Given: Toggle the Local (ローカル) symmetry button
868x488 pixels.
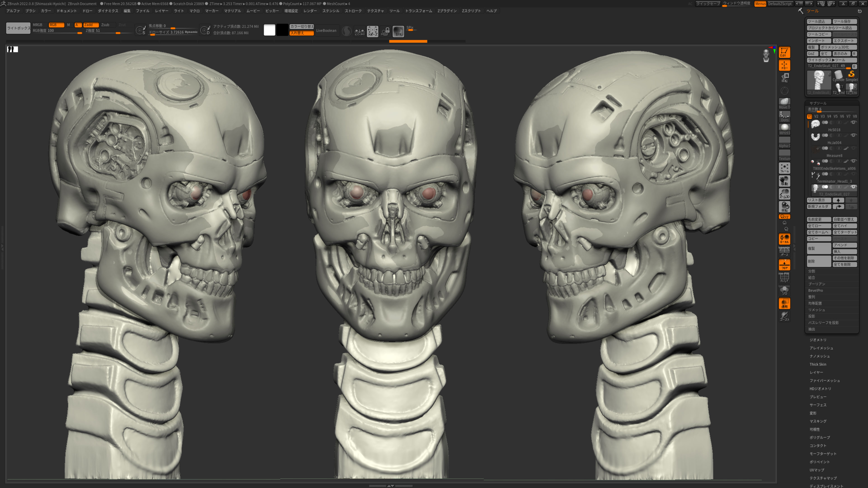Looking at the screenshot, I should [x=784, y=239].
